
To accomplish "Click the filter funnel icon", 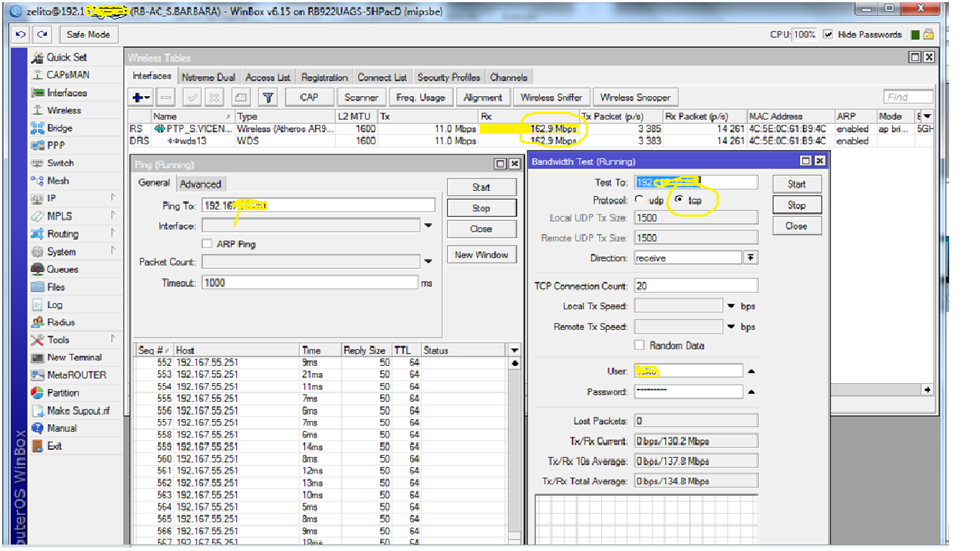I will pos(268,98).
